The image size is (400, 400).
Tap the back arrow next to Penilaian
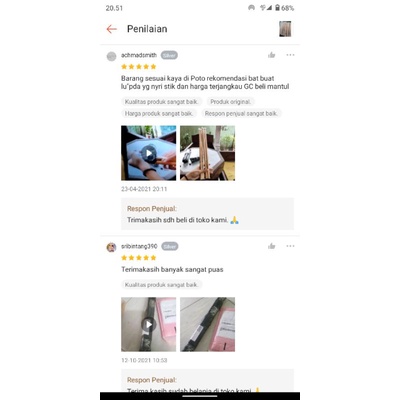[x=111, y=29]
